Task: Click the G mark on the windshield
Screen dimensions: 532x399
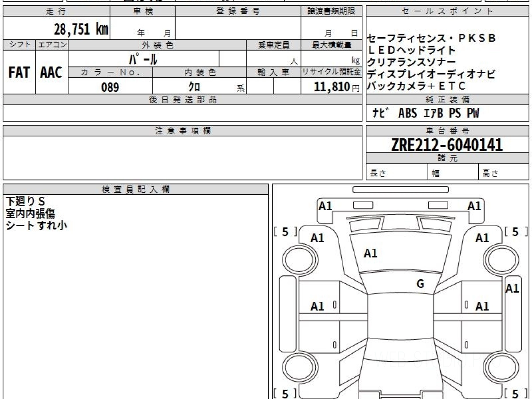Action: pos(420,284)
